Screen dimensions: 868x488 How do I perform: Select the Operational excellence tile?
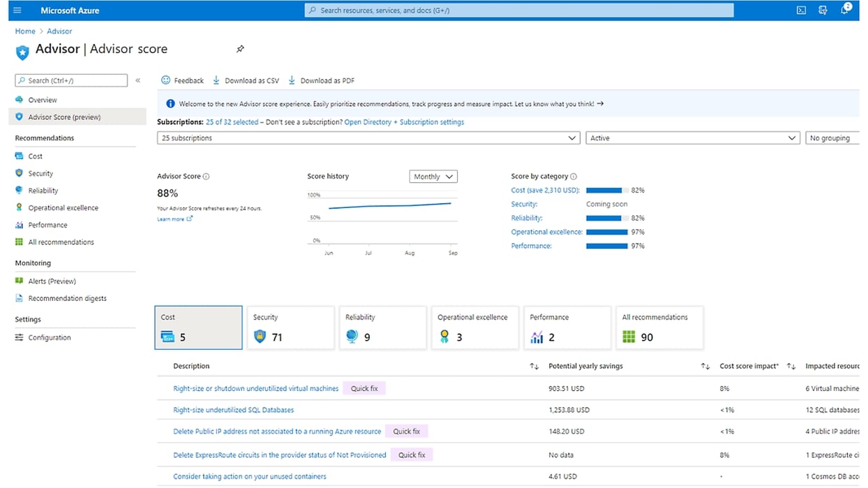(474, 327)
